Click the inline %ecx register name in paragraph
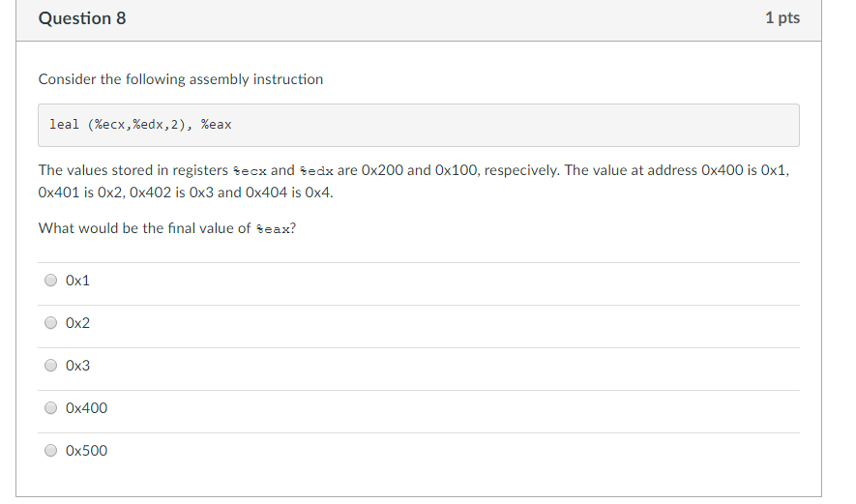856x504 pixels. (250, 171)
